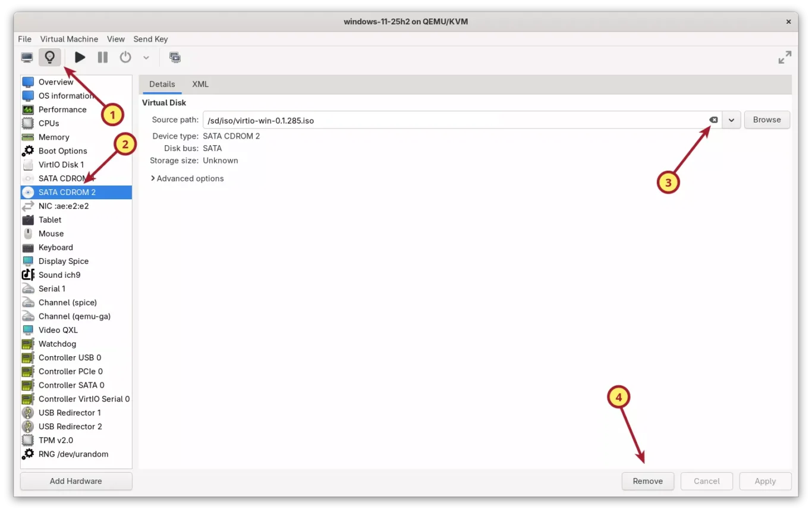Select the first SATA CDROM entry
Viewport: 812px width, 512px height.
(x=76, y=178)
